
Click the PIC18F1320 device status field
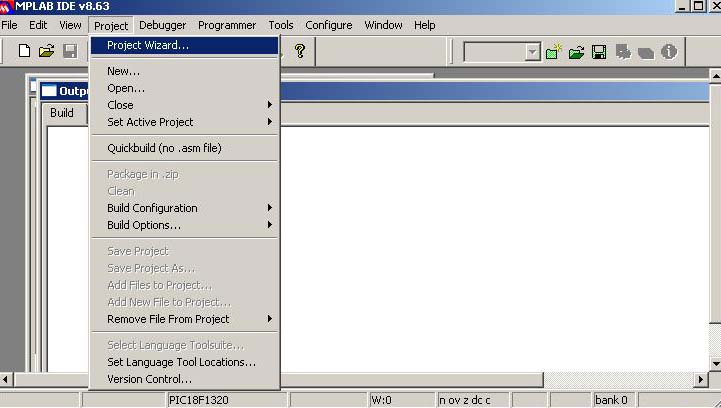click(204, 400)
